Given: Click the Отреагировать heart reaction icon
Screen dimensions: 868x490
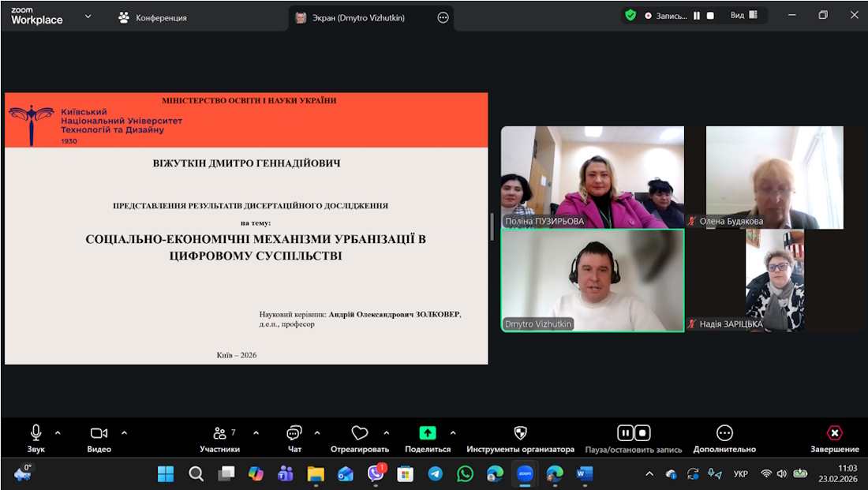Looking at the screenshot, I should pos(360,433).
